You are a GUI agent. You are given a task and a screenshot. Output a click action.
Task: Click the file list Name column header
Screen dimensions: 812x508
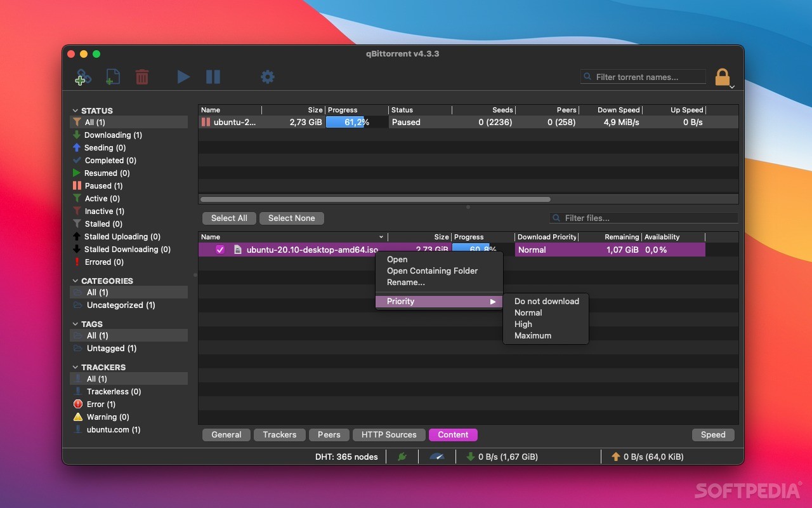click(292, 237)
